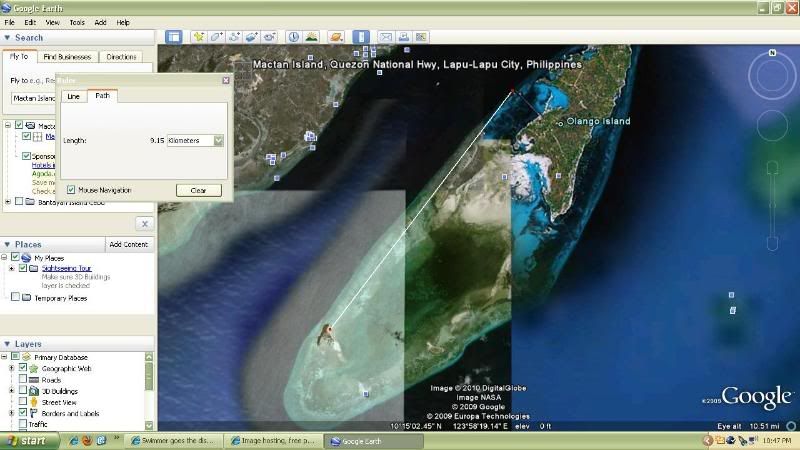Select the Add Polygon tool
Viewport: 800px width, 450px height.
tap(216, 37)
